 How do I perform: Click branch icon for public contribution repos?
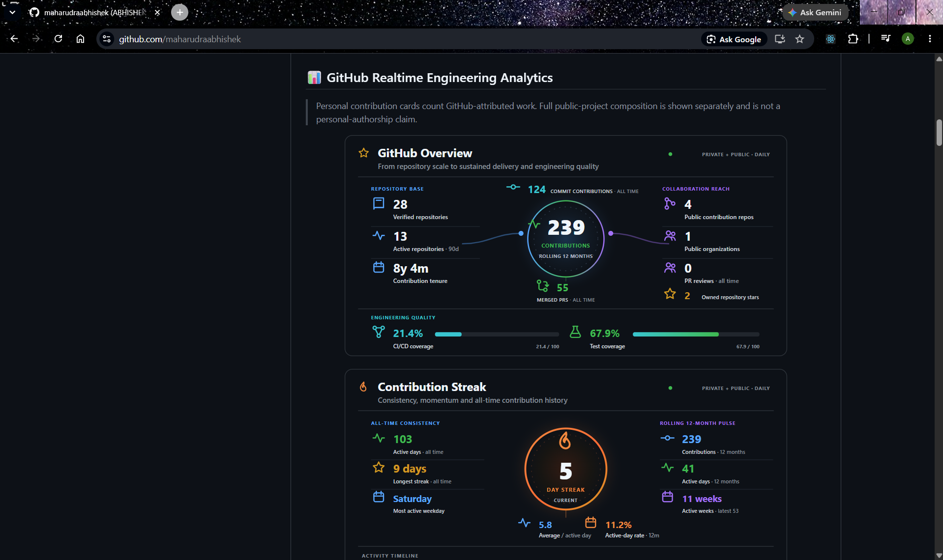tap(670, 203)
